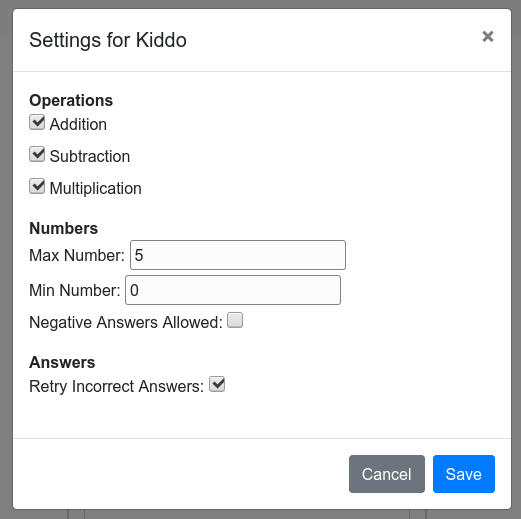The image size is (521, 519).
Task: Click the Numbers section heading
Action: (x=64, y=228)
